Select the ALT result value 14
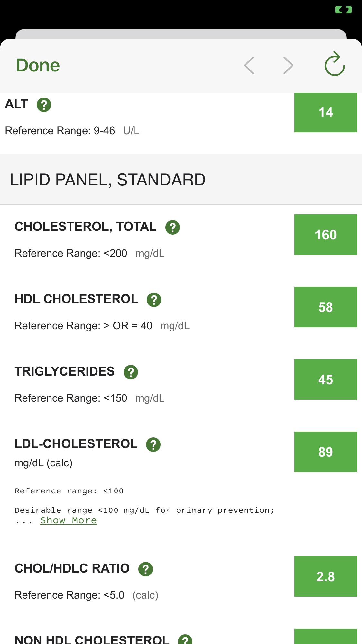Screen dimensions: 362x644 (x=325, y=112)
